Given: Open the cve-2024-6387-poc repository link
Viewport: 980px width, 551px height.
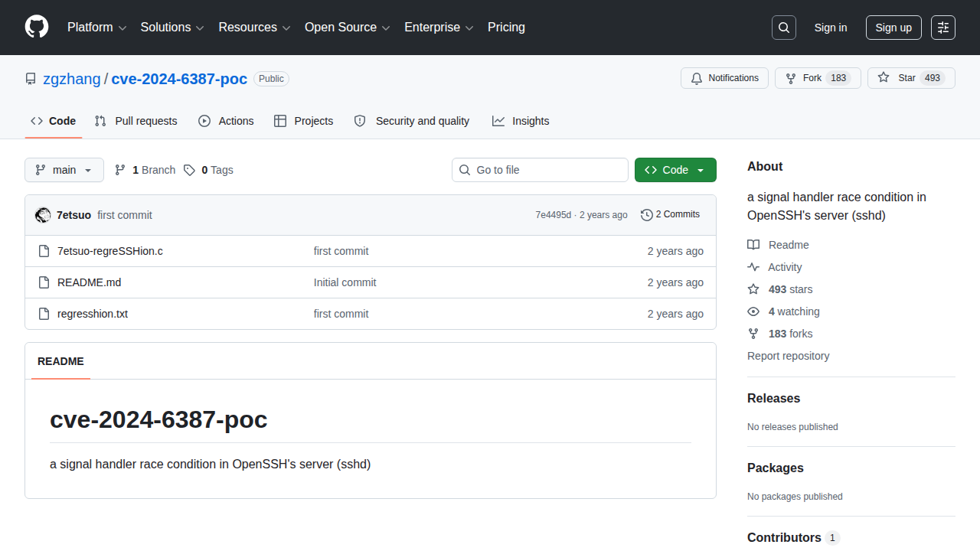Looking at the screenshot, I should pos(179,79).
